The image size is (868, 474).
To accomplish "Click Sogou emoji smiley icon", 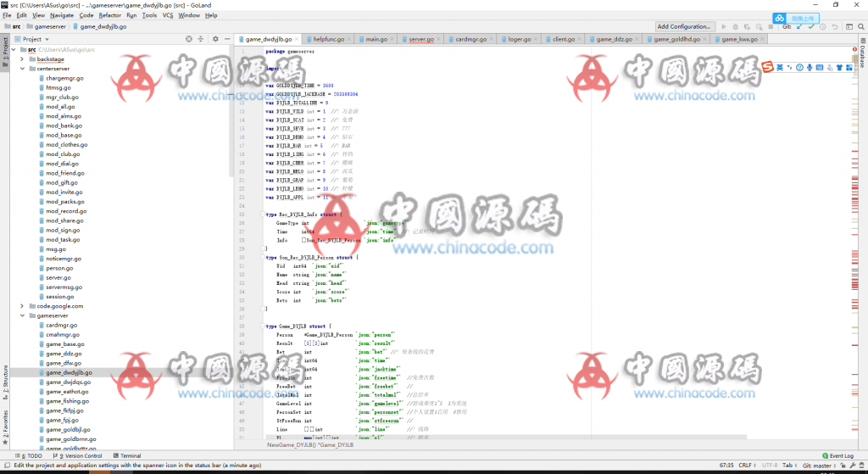I will click(800, 67).
